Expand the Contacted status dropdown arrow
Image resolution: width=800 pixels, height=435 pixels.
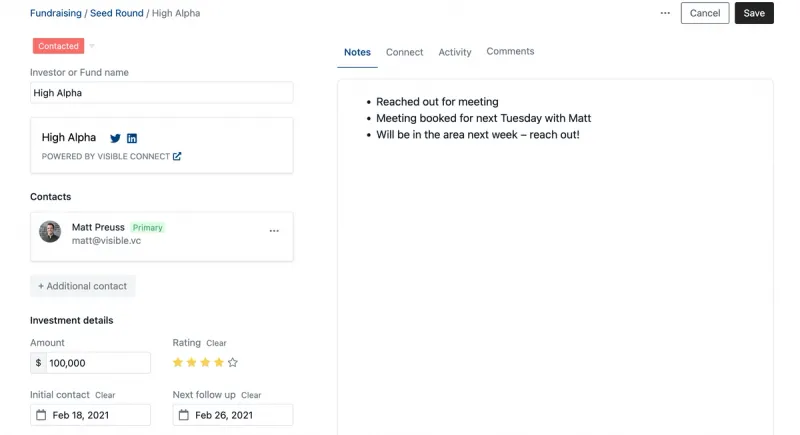point(92,46)
